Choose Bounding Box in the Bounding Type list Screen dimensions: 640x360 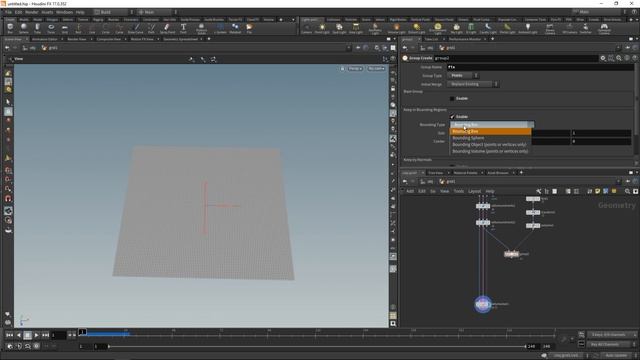tap(490, 131)
